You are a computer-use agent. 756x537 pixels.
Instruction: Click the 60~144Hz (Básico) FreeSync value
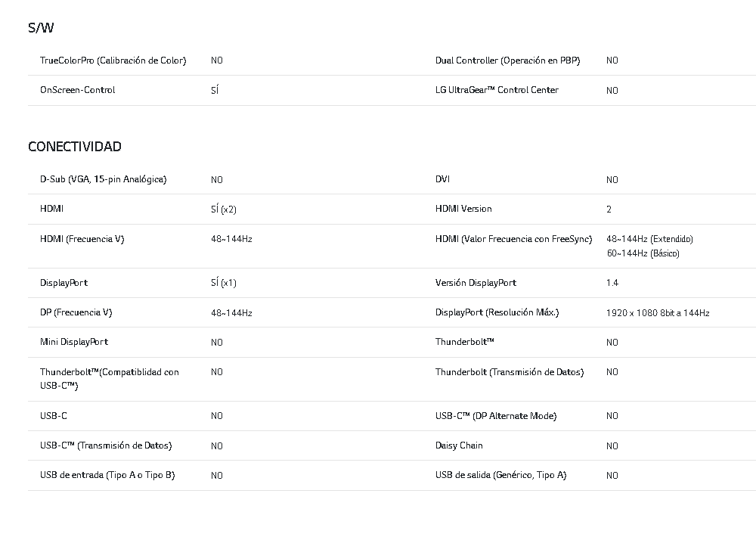pyautogui.click(x=643, y=253)
